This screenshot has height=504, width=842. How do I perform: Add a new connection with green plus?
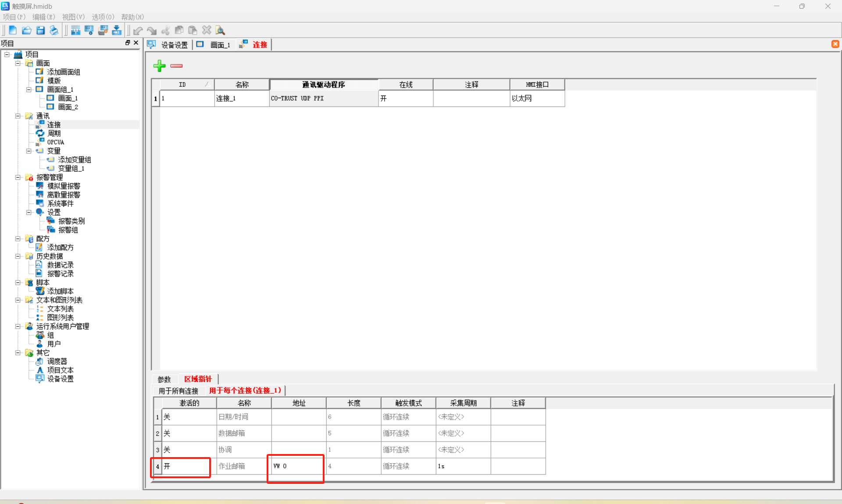tap(159, 66)
